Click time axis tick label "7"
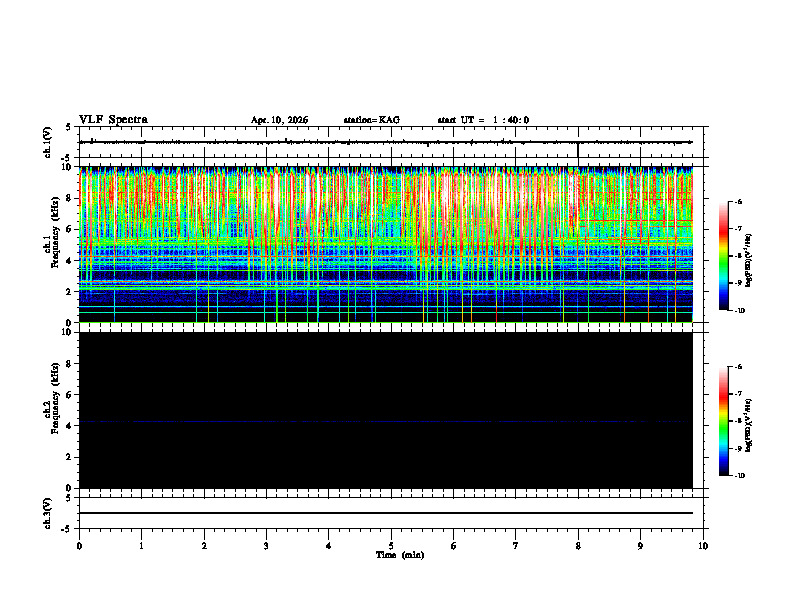This screenshot has height=612, width=792. (516, 546)
